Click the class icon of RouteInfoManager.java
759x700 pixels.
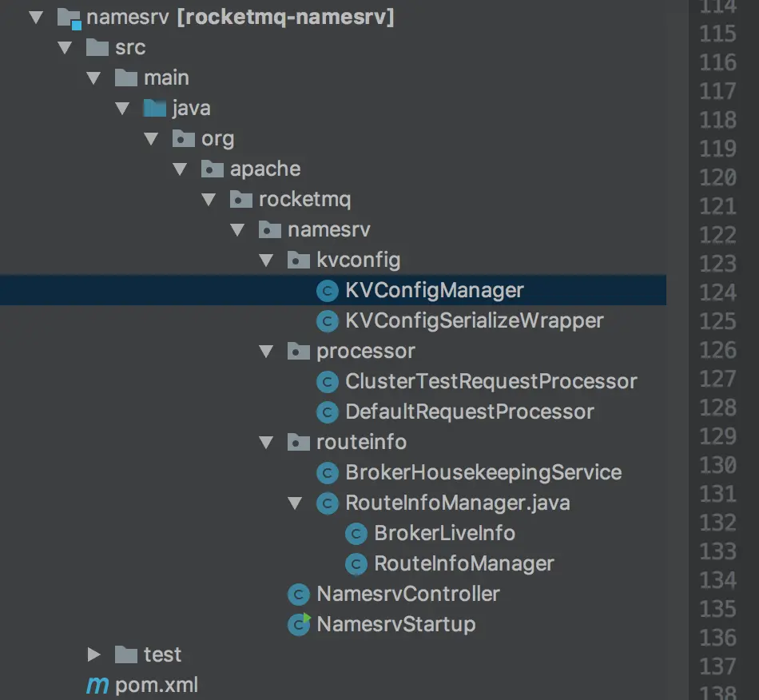pos(328,503)
